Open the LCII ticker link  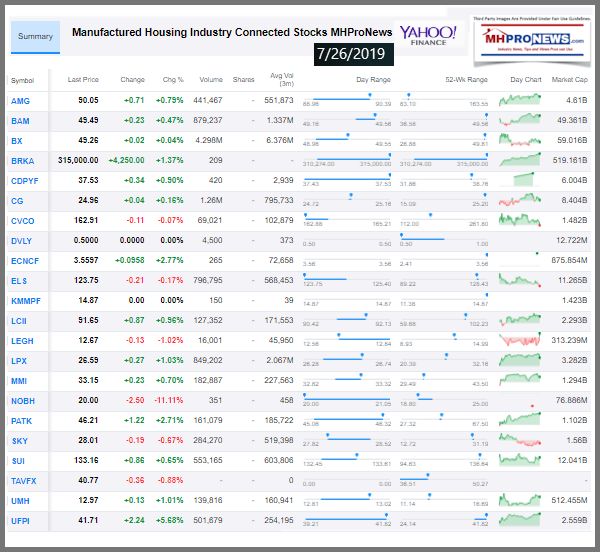coord(19,321)
